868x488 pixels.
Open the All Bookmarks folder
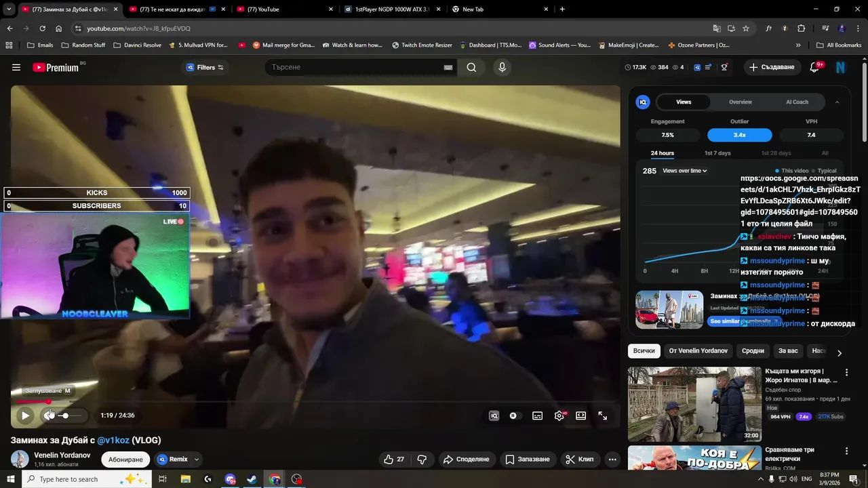(x=839, y=45)
